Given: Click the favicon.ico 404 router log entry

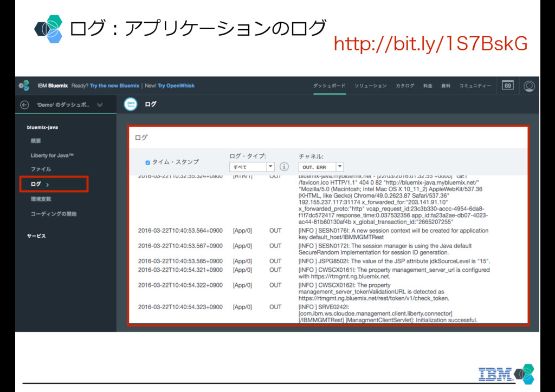Looking at the screenshot, I should click(393, 200).
